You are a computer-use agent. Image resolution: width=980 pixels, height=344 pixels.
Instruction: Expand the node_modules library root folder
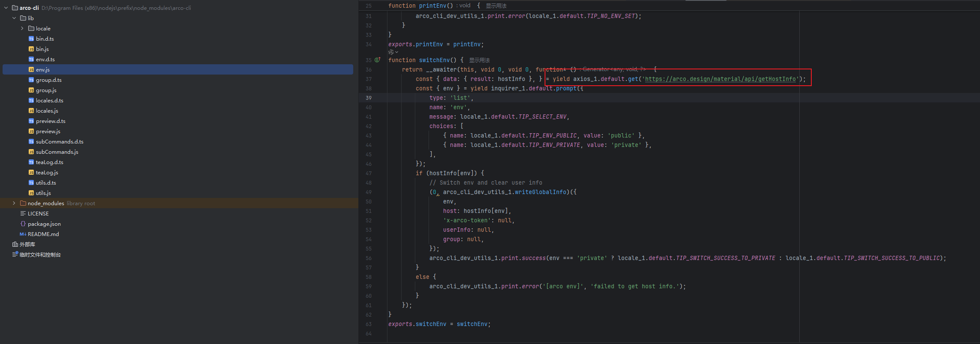(x=14, y=203)
